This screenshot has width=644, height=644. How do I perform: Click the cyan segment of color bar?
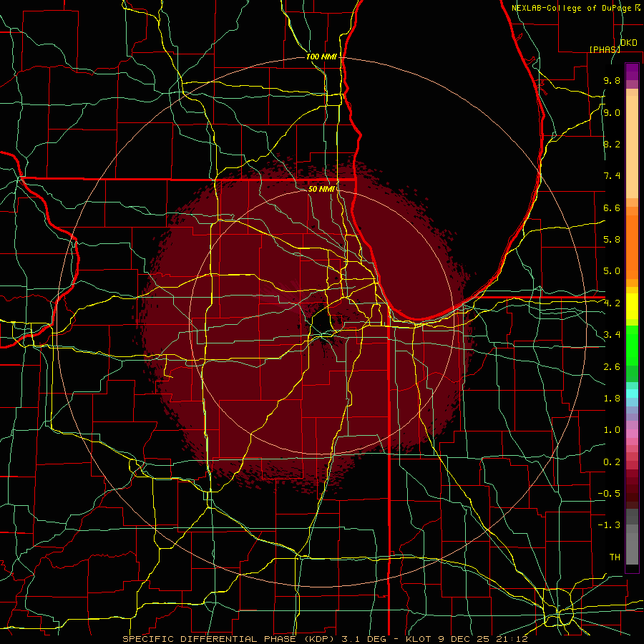coord(632,393)
